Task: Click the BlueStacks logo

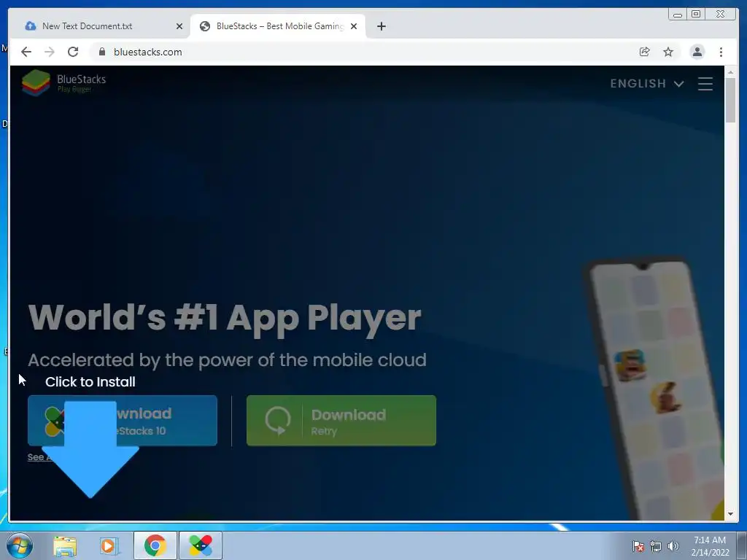Action: [64, 83]
